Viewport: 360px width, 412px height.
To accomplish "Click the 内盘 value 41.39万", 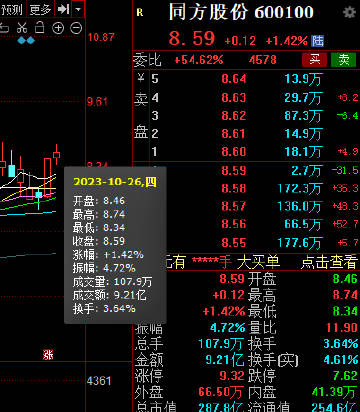I will click(x=334, y=392).
